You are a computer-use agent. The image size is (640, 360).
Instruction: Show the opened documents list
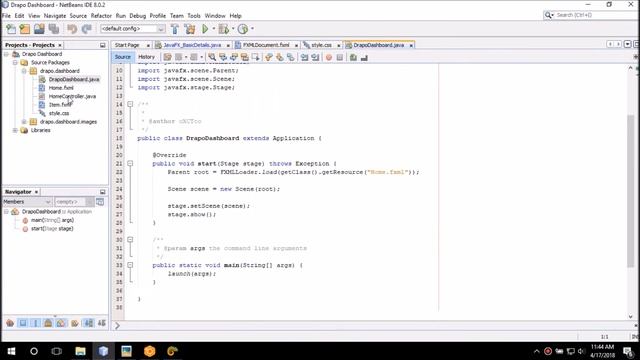[x=628, y=44]
